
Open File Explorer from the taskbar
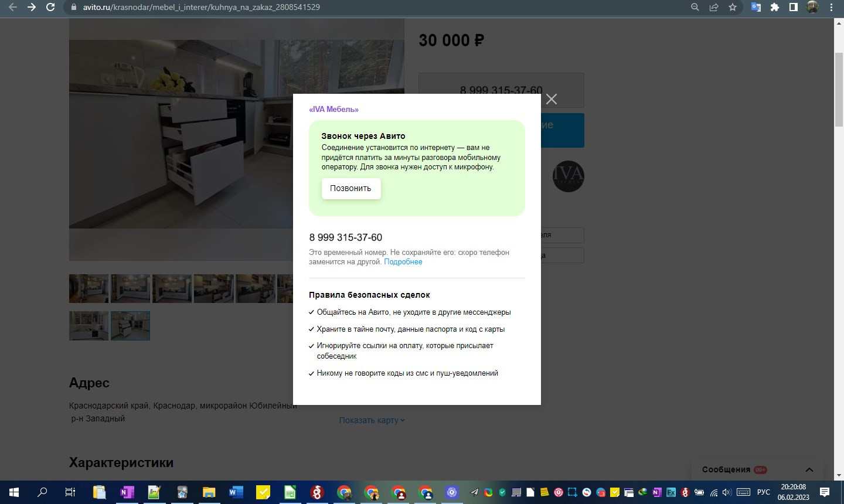209,492
